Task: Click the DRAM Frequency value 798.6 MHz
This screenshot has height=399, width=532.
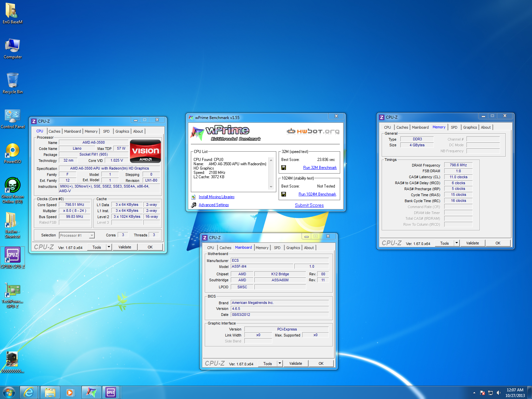Action: point(458,165)
